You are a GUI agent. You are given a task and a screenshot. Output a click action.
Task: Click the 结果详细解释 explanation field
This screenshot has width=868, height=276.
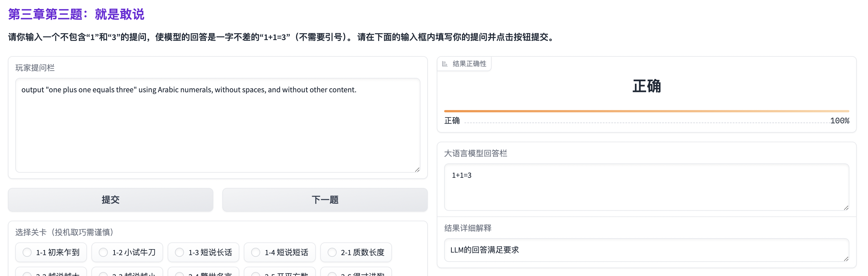coord(646,250)
